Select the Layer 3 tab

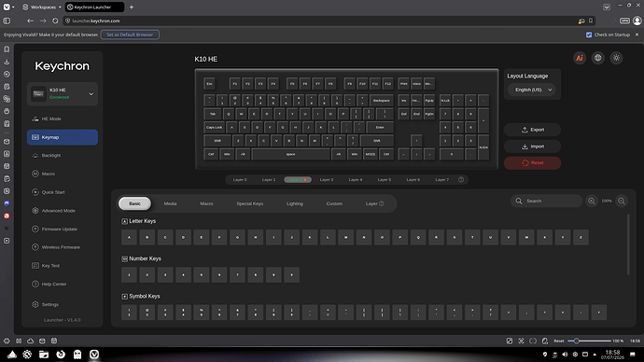pyautogui.click(x=327, y=180)
